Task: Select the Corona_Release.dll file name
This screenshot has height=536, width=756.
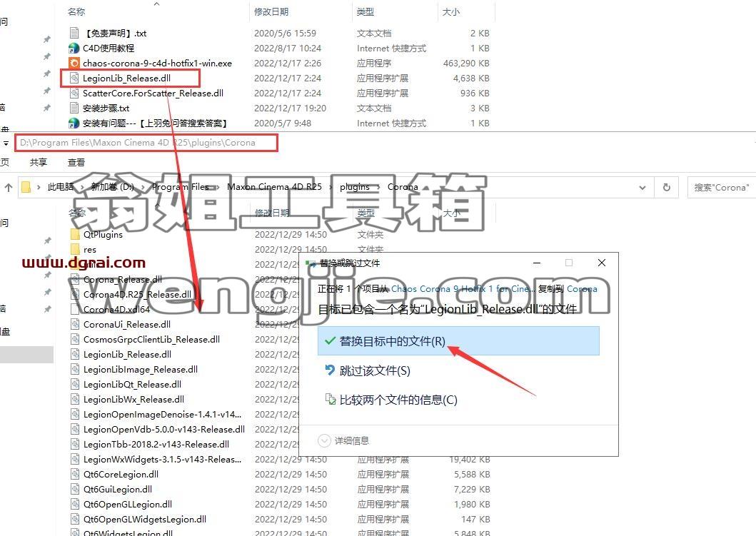Action: tap(123, 279)
